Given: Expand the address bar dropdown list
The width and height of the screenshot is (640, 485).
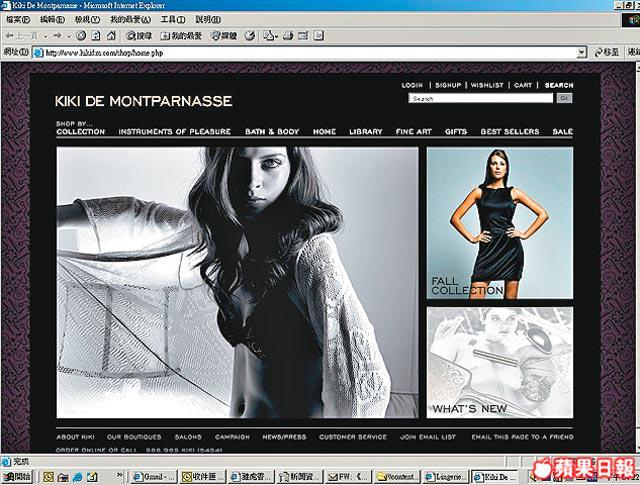Looking at the screenshot, I should click(x=582, y=52).
